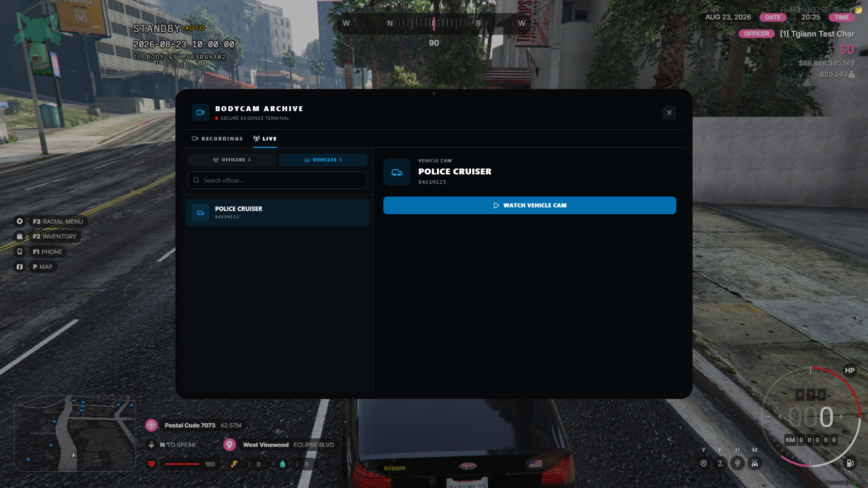Image resolution: width=868 pixels, height=488 pixels.
Task: Select the Vehicles live filter tab
Action: click(x=323, y=160)
